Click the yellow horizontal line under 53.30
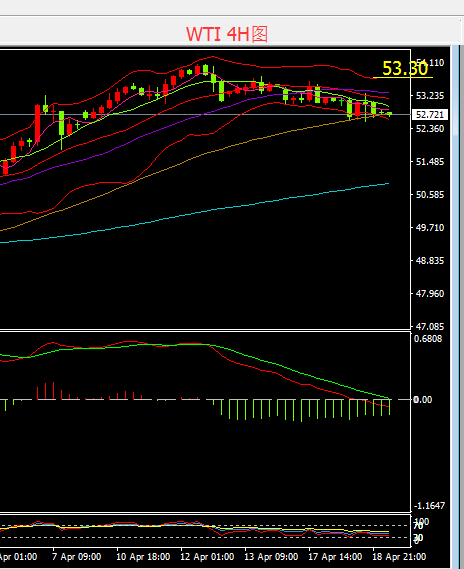 point(403,78)
